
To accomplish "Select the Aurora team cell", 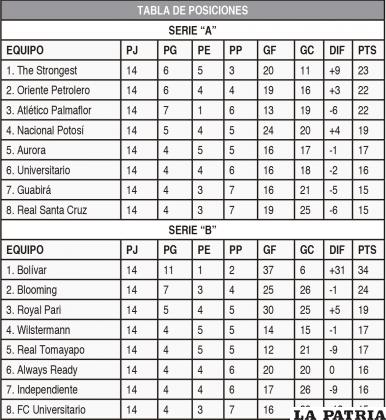I will 61,150.
